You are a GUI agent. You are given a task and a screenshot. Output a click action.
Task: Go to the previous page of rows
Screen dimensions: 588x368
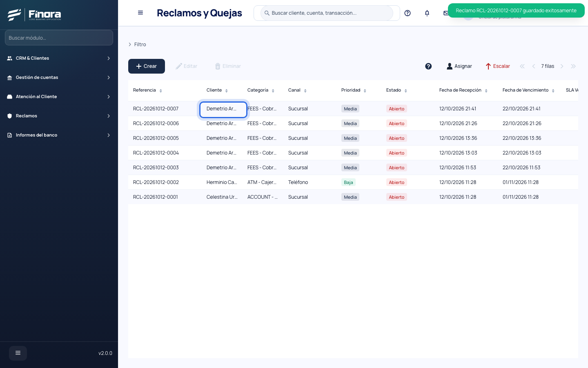coord(533,66)
